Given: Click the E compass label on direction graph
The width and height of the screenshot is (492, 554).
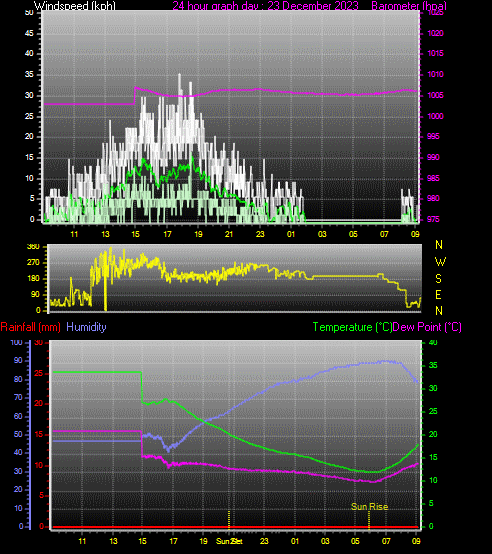Looking at the screenshot, I should click(x=438, y=295).
